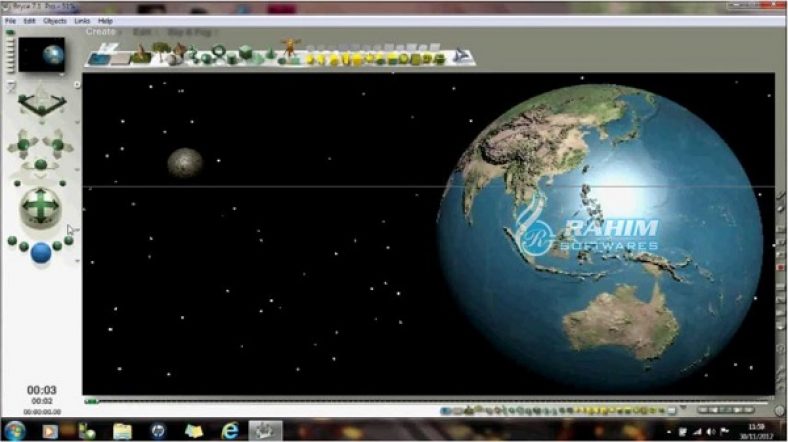Open the Edit menu in the menu bar
788x442 pixels.
30,21
